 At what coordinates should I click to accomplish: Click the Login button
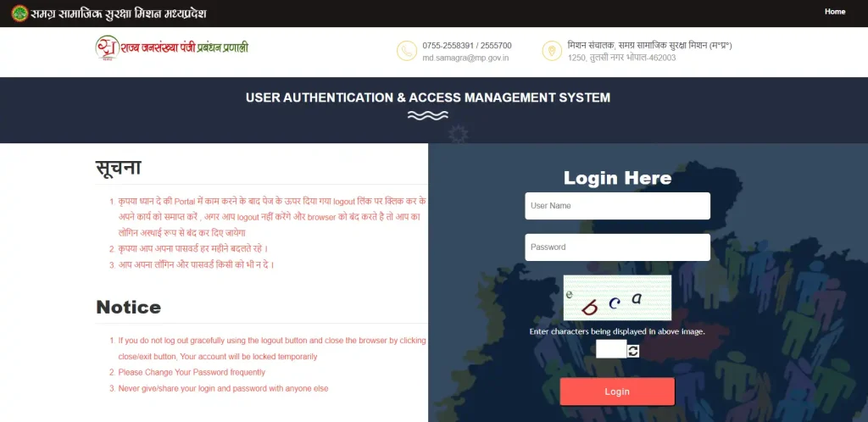(617, 391)
